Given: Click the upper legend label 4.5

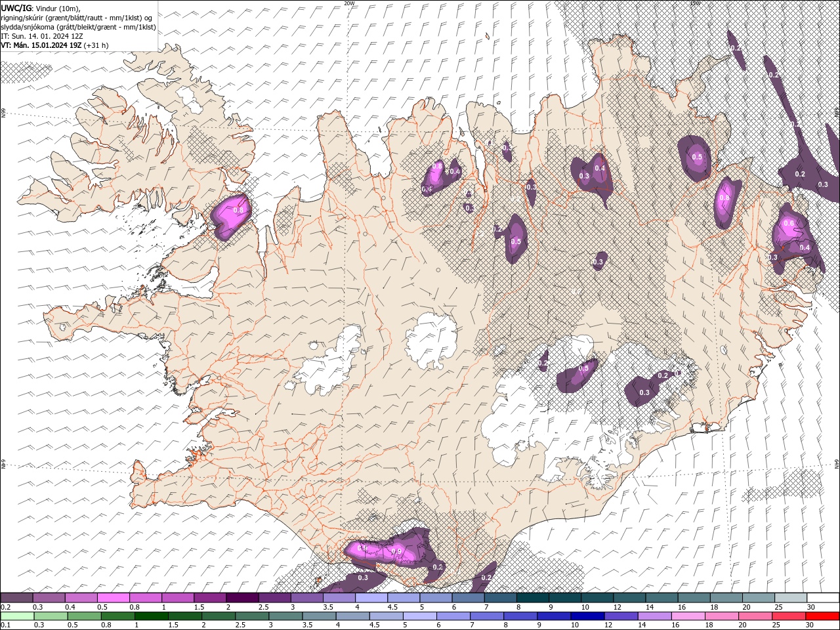Looking at the screenshot, I should (x=392, y=607).
